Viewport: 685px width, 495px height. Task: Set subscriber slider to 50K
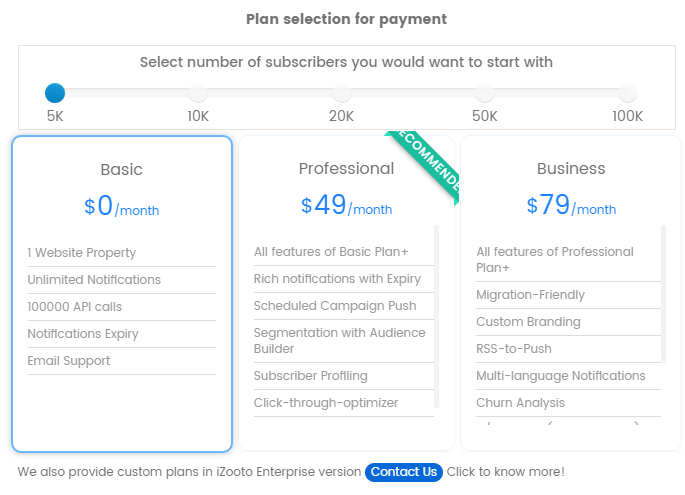[485, 93]
